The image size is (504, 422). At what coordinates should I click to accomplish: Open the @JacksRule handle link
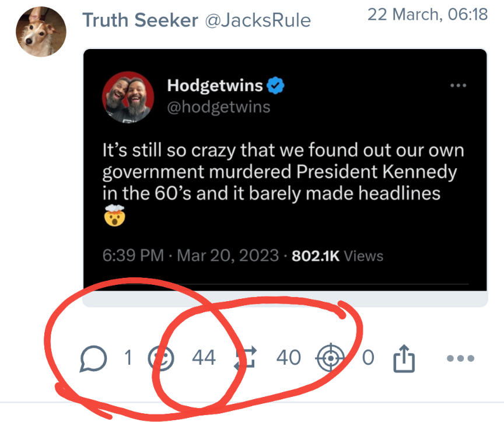(257, 21)
